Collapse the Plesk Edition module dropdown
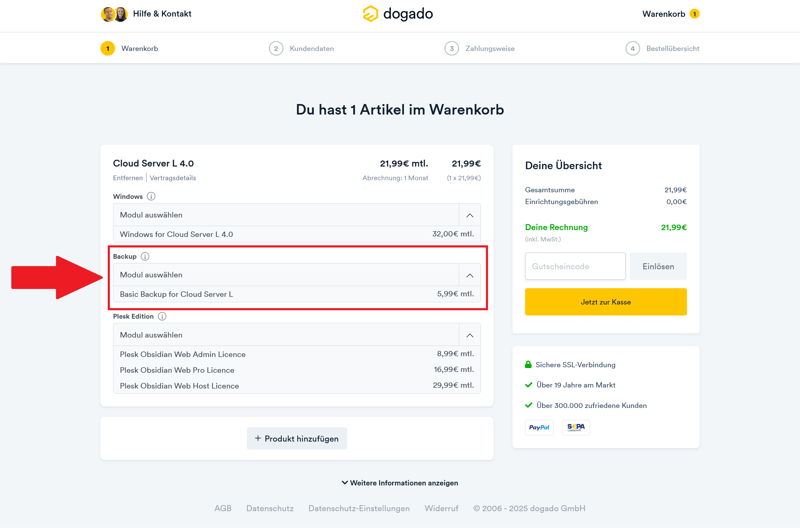 (x=469, y=335)
